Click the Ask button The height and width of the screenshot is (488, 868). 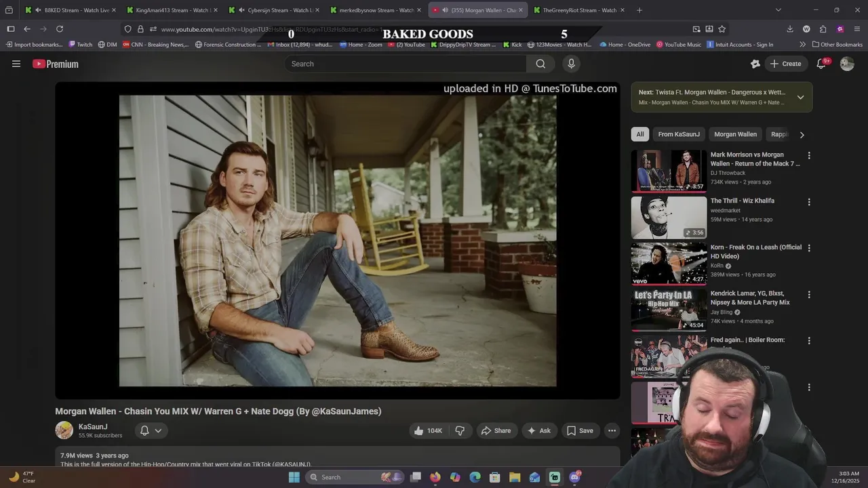538,430
